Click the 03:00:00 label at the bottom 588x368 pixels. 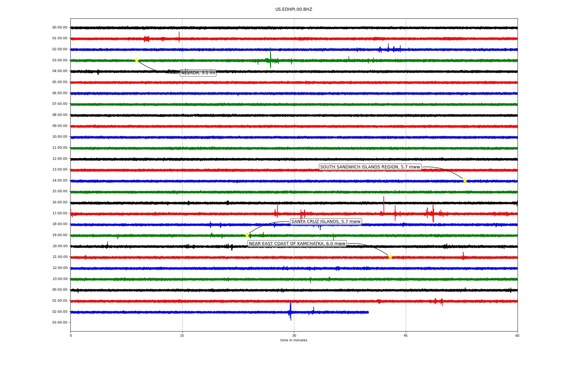tap(60, 322)
